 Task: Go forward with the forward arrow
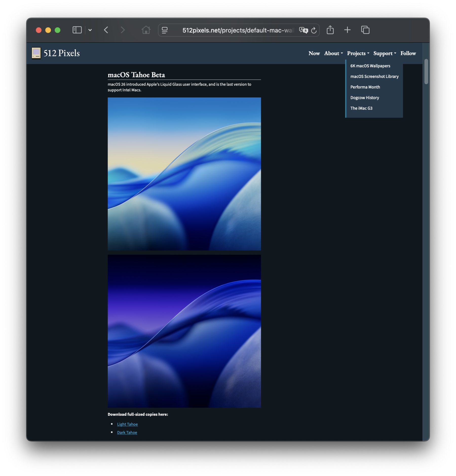tap(123, 30)
